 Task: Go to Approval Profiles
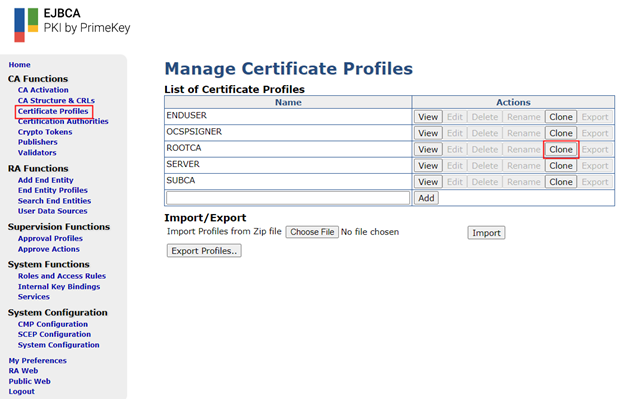tap(50, 238)
